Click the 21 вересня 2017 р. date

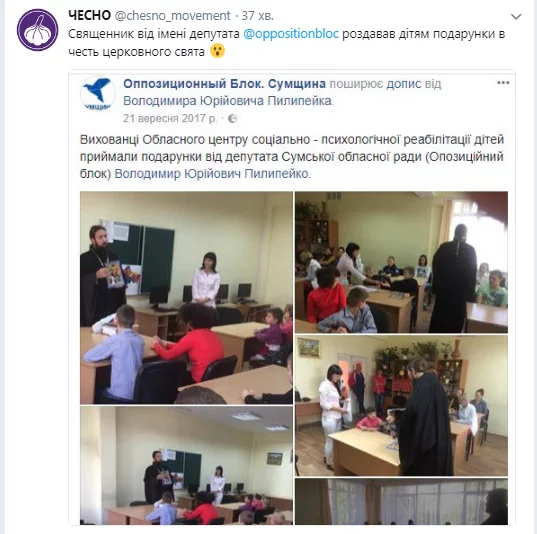(x=170, y=118)
